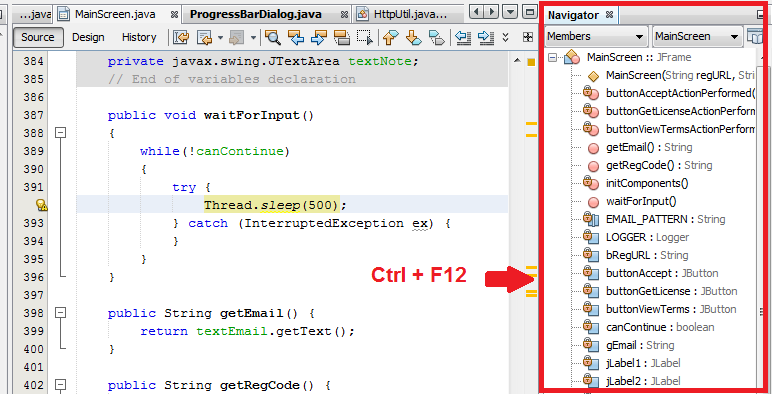Image resolution: width=772 pixels, height=394 pixels.
Task: Switch to the Design view tab
Action: pyautogui.click(x=88, y=37)
